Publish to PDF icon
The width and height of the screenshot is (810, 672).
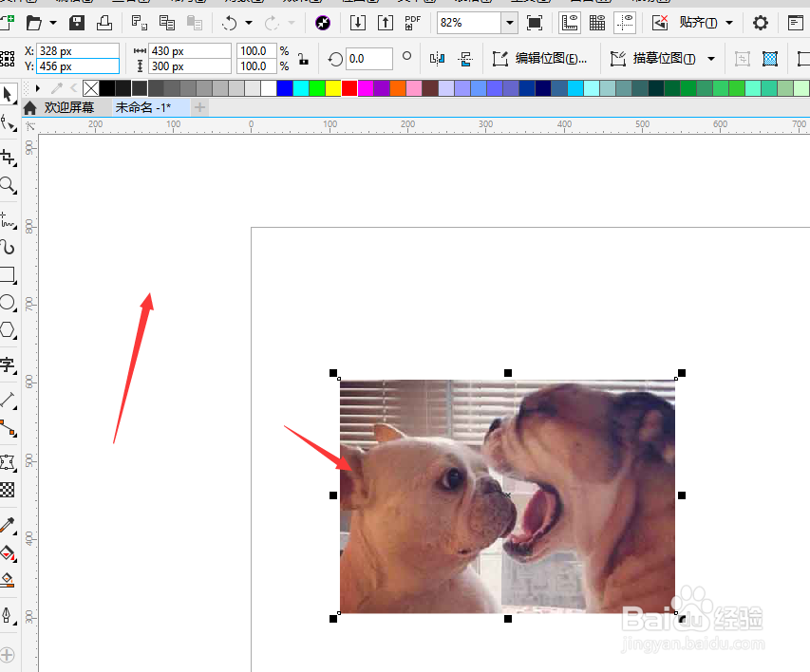412,23
